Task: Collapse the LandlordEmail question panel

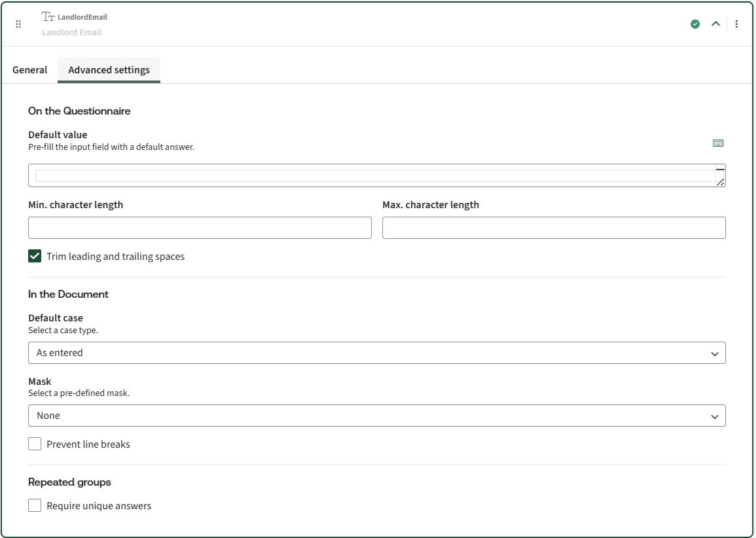Action: [715, 24]
